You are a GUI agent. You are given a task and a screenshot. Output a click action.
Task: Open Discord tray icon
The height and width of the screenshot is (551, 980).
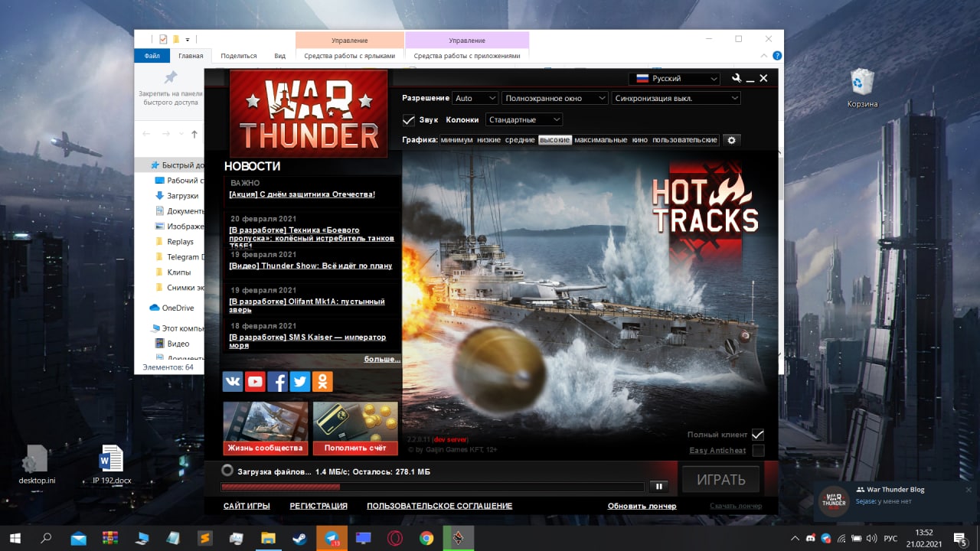click(811, 539)
